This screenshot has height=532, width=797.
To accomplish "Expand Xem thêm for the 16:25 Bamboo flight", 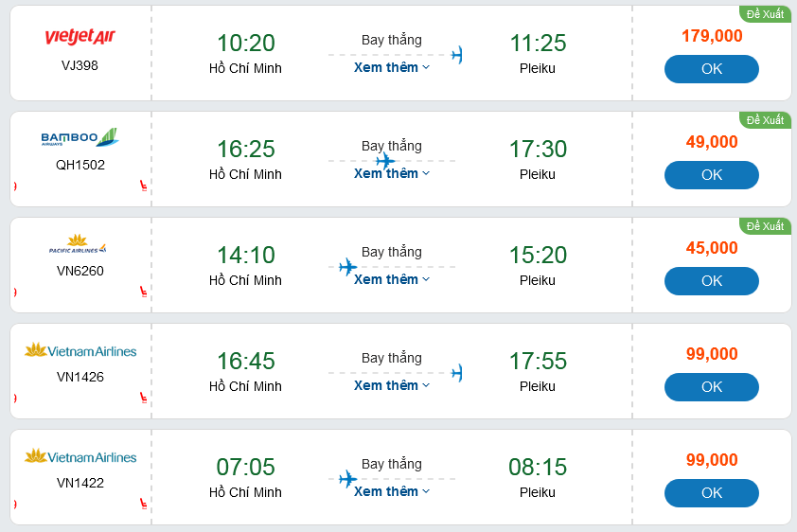I will click(x=392, y=173).
